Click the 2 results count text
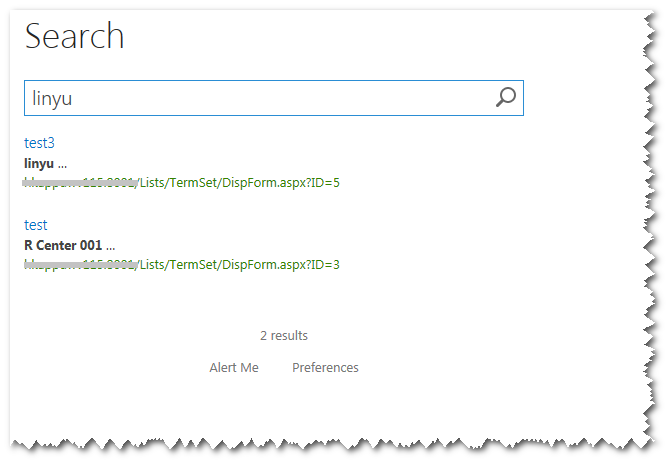 (x=284, y=336)
